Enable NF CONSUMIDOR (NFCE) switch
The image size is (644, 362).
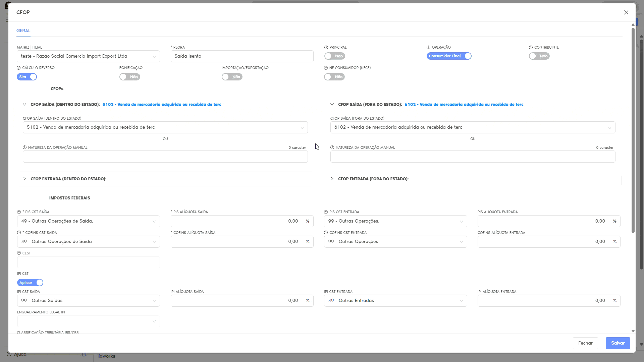334,77
